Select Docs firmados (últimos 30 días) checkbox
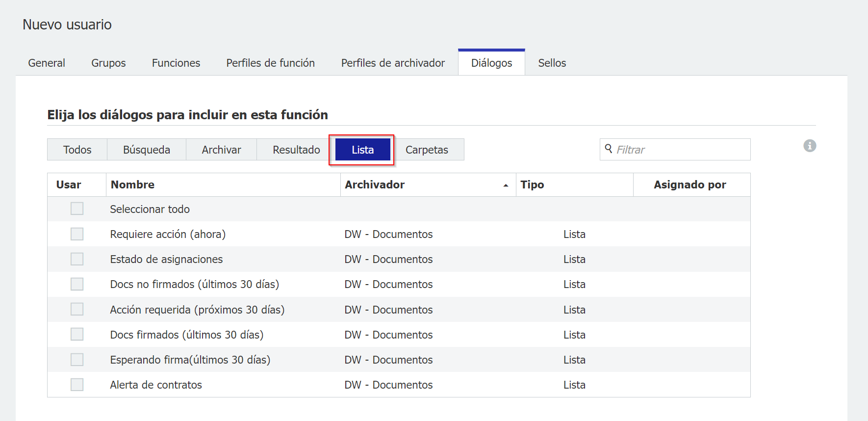 click(x=77, y=334)
